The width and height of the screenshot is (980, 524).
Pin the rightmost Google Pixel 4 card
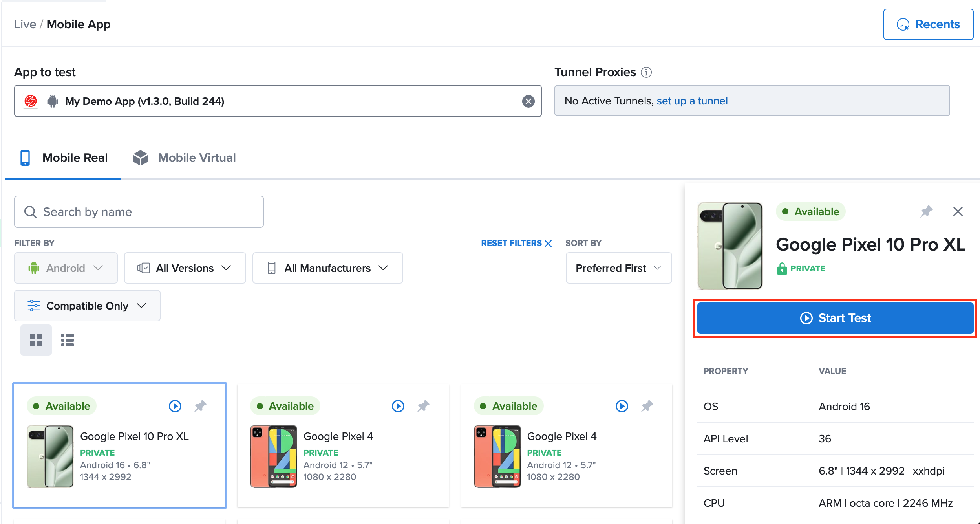(647, 406)
